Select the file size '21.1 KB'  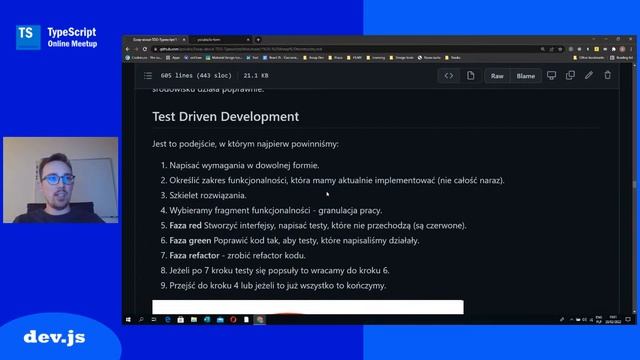[256, 76]
